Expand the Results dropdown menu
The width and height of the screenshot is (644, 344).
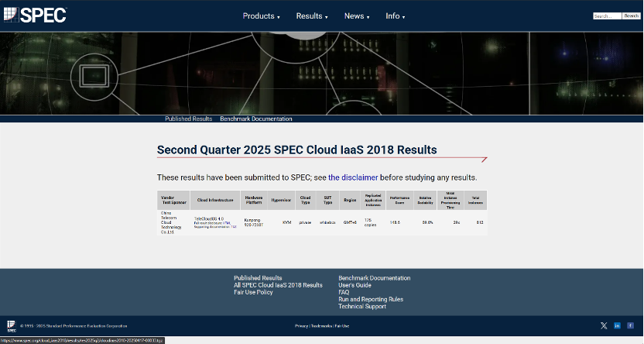pyautogui.click(x=312, y=16)
